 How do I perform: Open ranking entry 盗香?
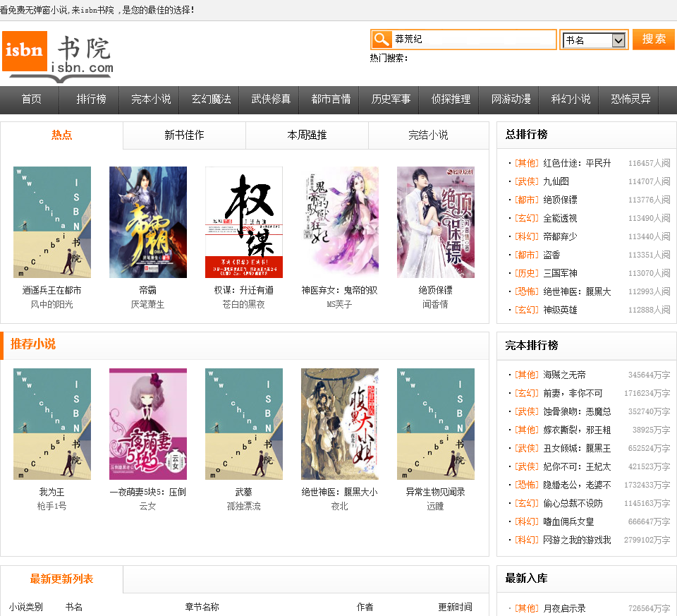(551, 255)
